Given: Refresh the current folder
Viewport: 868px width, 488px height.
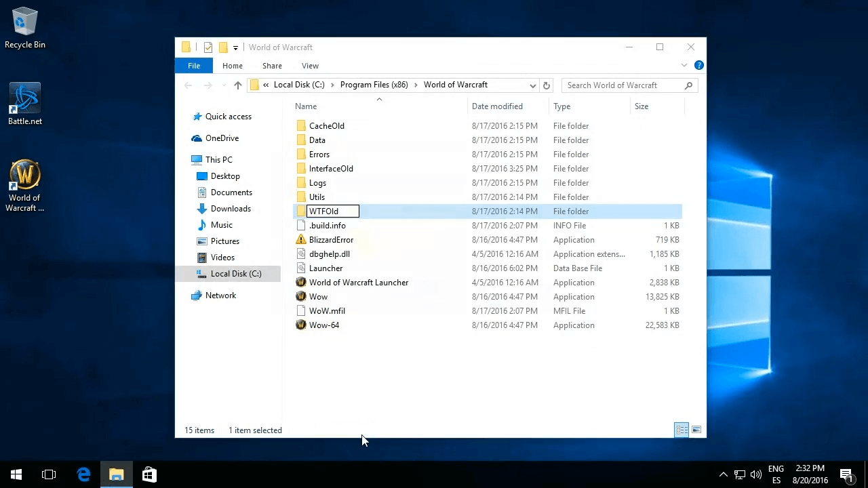Looking at the screenshot, I should point(547,85).
